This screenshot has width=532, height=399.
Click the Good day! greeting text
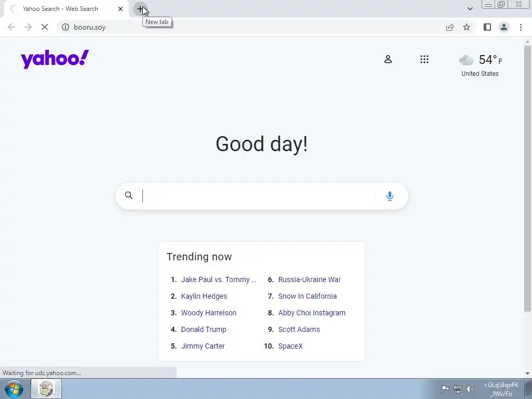[262, 144]
